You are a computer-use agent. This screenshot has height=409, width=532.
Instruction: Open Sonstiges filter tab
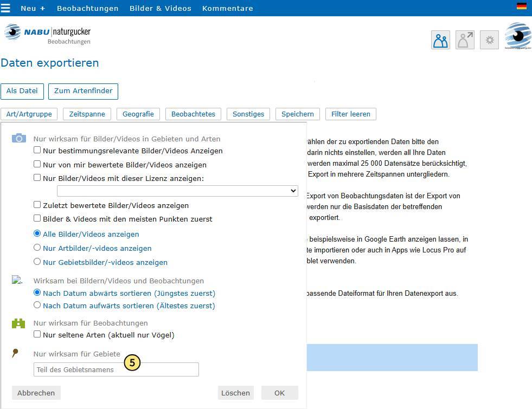248,114
